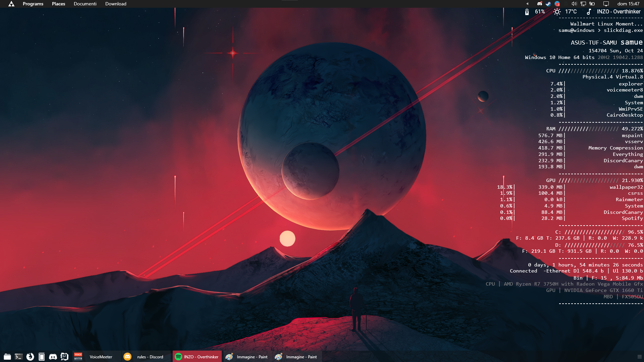Open the file manager folder icon
The height and width of the screenshot is (362, 644).
(x=7, y=357)
